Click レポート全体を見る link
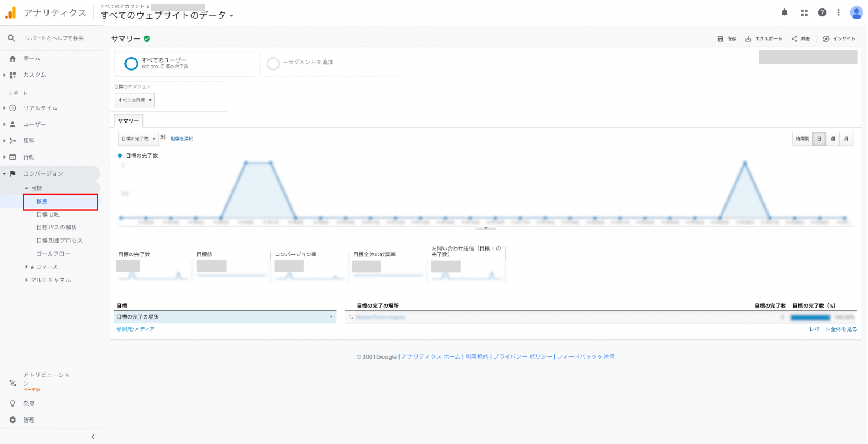868x444 pixels. pyautogui.click(x=833, y=329)
